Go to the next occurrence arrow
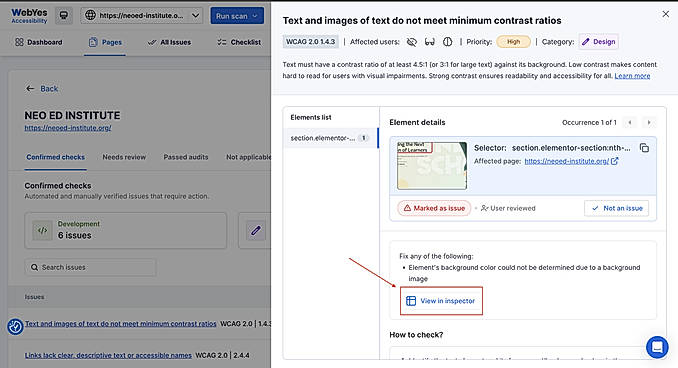Screen dimensions: 678x368 point(649,122)
